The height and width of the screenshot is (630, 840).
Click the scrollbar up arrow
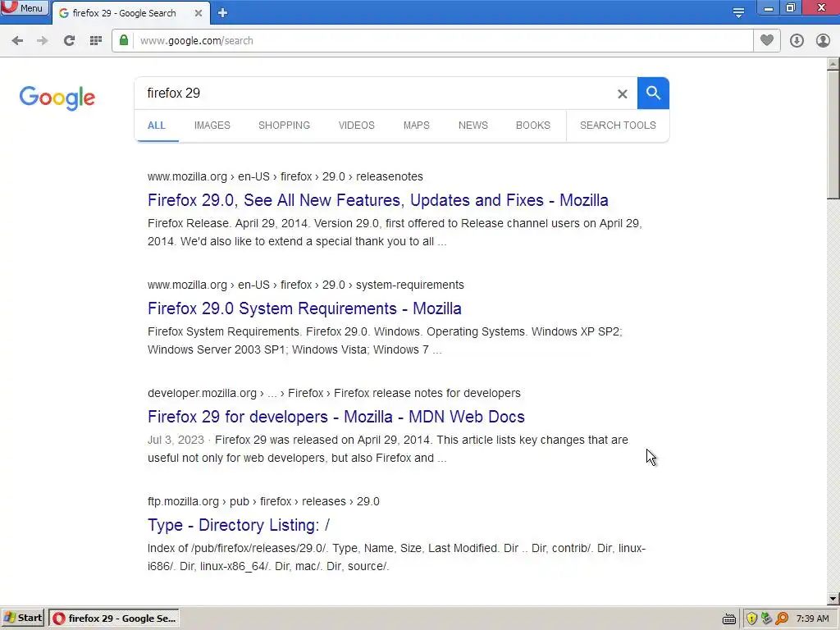tap(833, 64)
